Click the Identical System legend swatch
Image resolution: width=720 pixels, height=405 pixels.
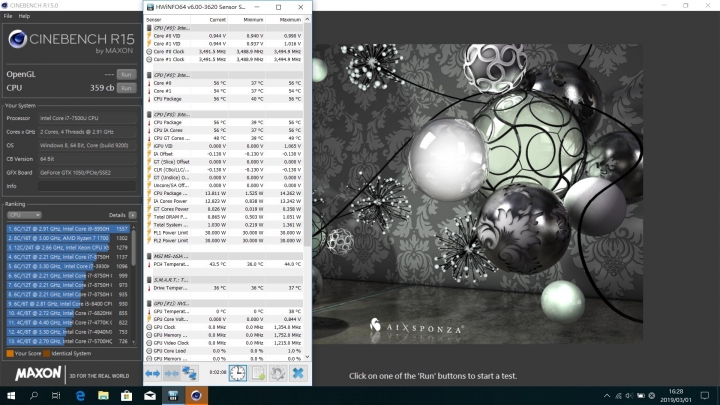[x=46, y=354]
